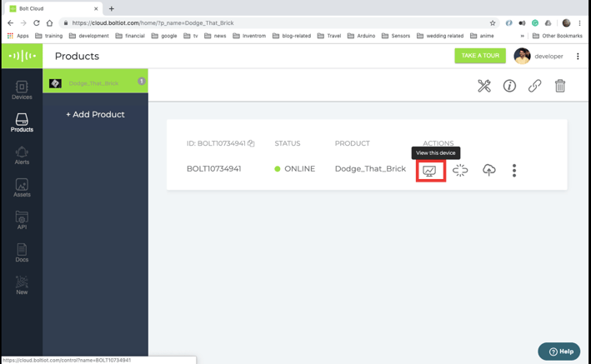Image resolution: width=591 pixels, height=364 pixels.
Task: Click the Dodge_That_Brick product cell
Action: [x=370, y=169]
